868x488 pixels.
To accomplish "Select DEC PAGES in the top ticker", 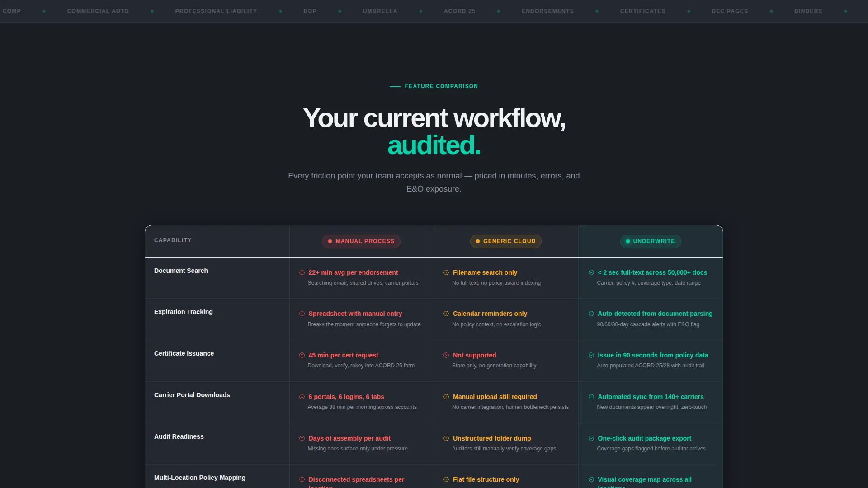I will (730, 11).
